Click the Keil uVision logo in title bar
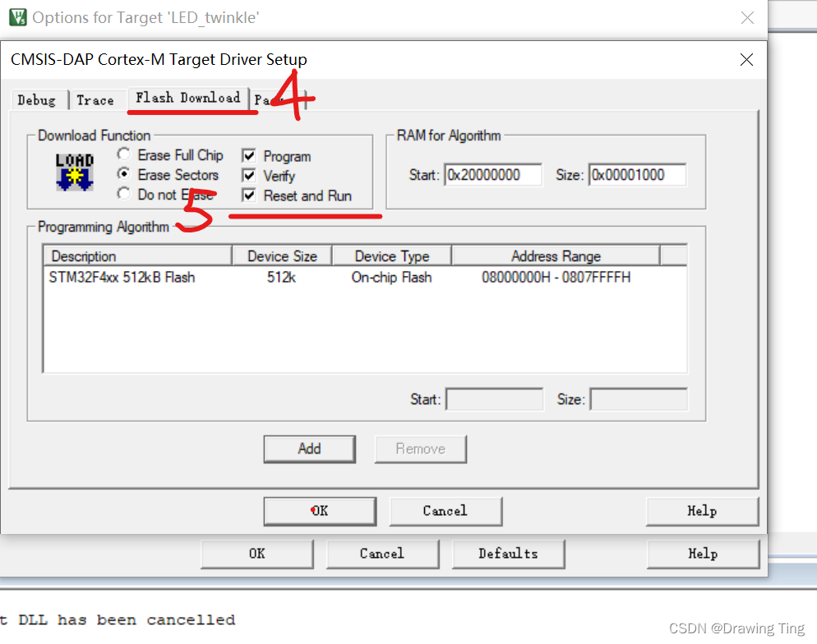 [x=18, y=17]
